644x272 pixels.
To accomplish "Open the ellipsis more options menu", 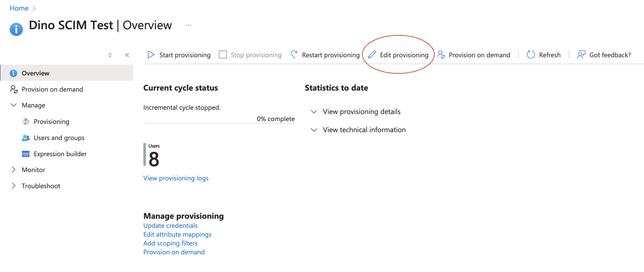I will tap(188, 25).
